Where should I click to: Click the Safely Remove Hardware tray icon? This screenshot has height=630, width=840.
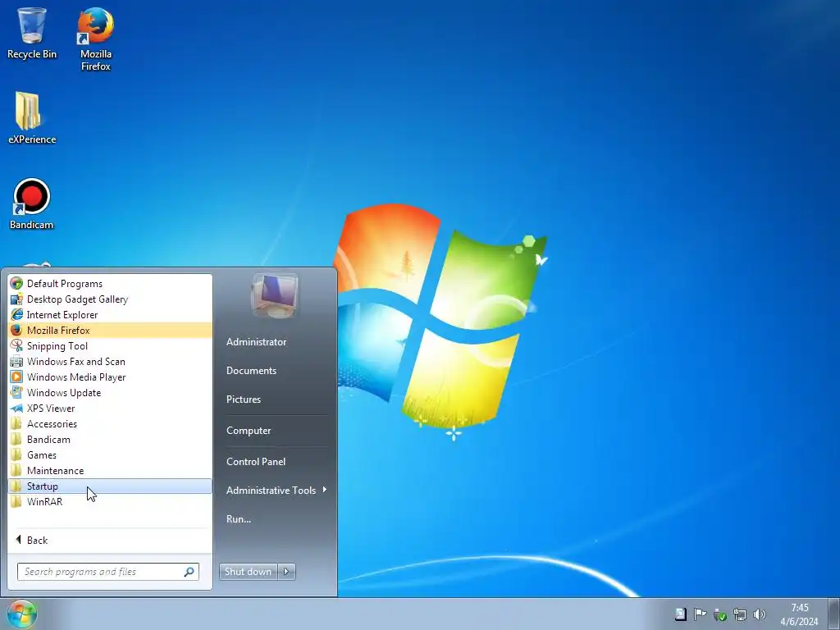(719, 614)
